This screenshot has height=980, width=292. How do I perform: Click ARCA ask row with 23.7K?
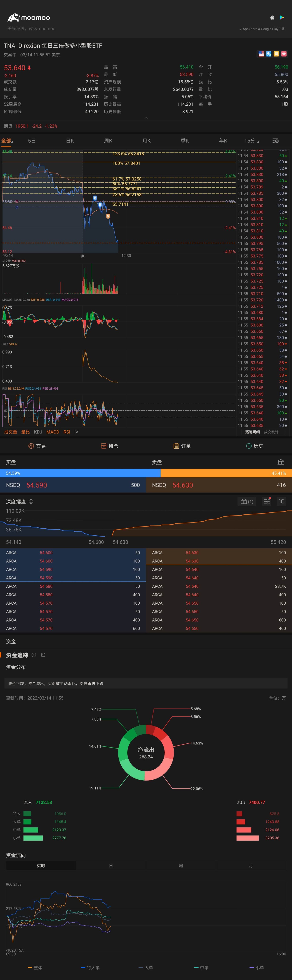[219, 586]
